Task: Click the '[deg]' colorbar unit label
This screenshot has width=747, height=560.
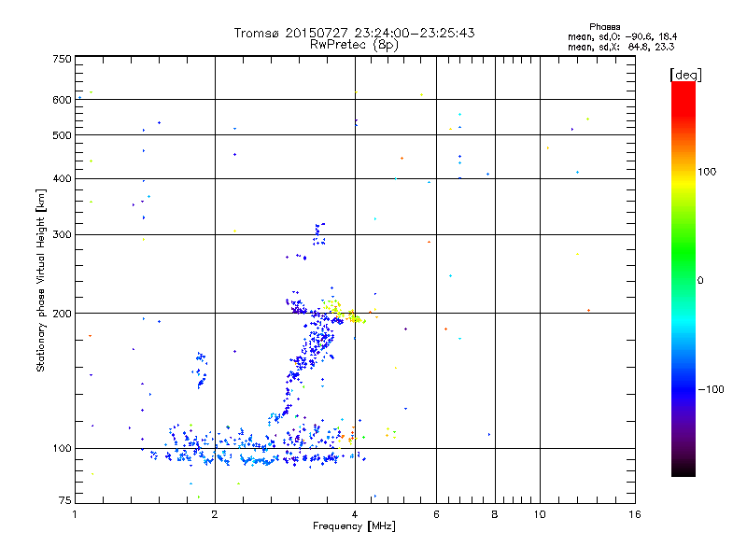Action: [685, 76]
